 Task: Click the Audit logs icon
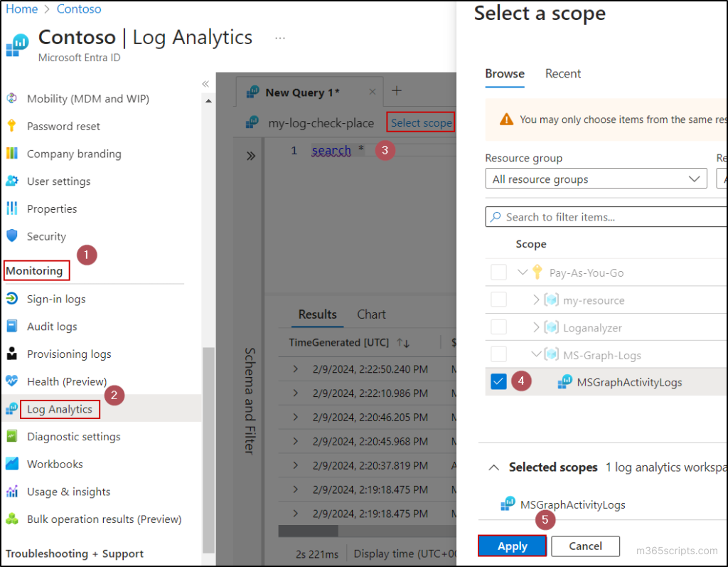pos(14,326)
